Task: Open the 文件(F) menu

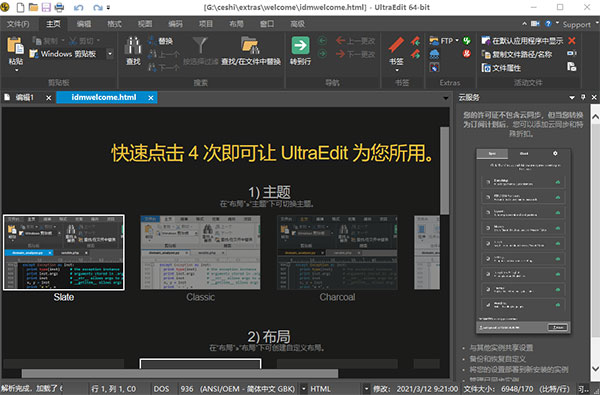Action: [x=18, y=24]
